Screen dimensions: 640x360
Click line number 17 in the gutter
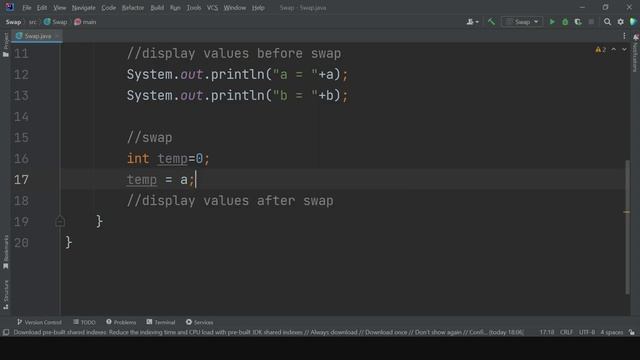point(21,180)
